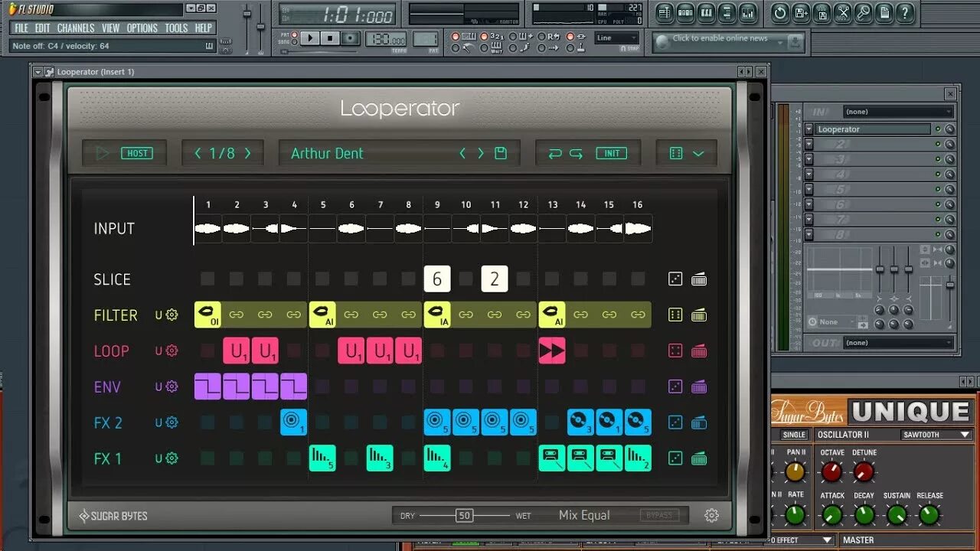Expand the Mix Equal dropdown

coord(584,515)
